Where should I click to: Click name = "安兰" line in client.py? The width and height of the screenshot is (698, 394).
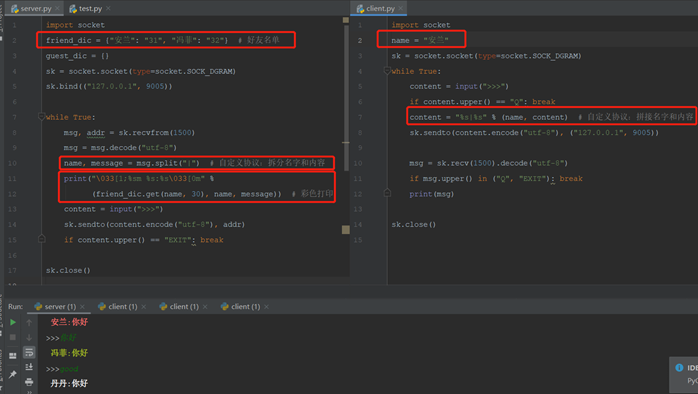(420, 40)
